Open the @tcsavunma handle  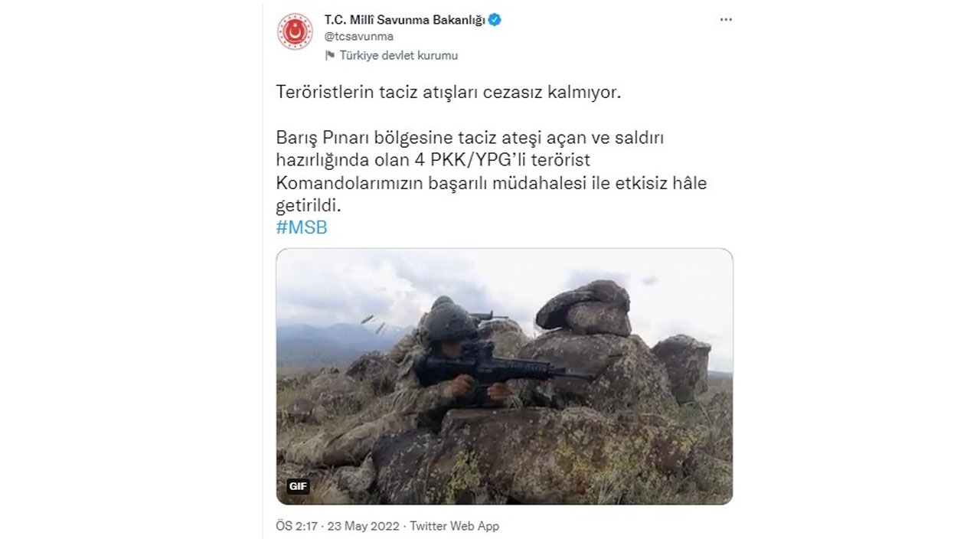tap(359, 36)
